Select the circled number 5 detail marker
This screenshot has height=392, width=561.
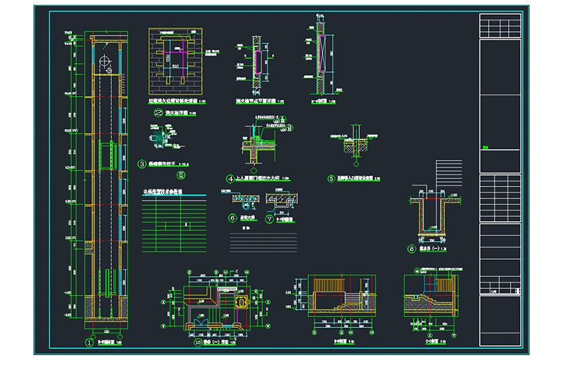coord(330,179)
